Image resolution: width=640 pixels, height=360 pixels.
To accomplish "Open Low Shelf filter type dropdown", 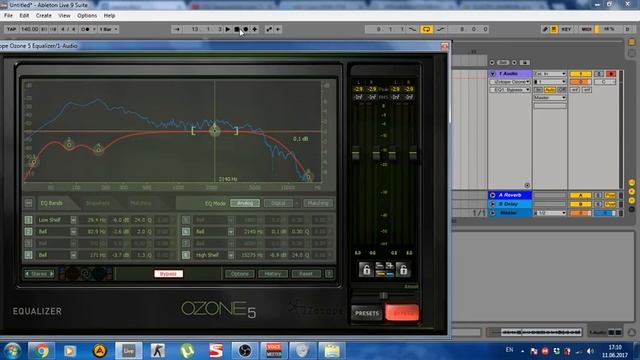I will pyautogui.click(x=73, y=220).
